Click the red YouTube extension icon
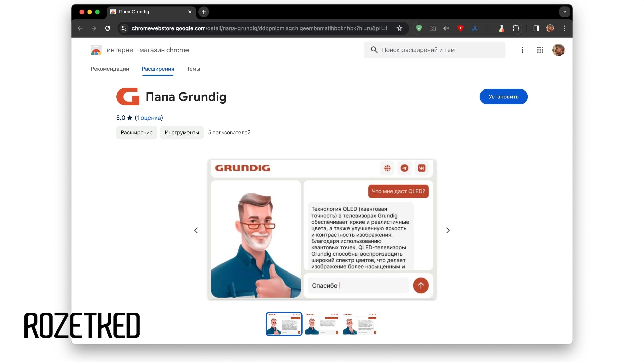The height and width of the screenshot is (362, 644). click(x=460, y=28)
